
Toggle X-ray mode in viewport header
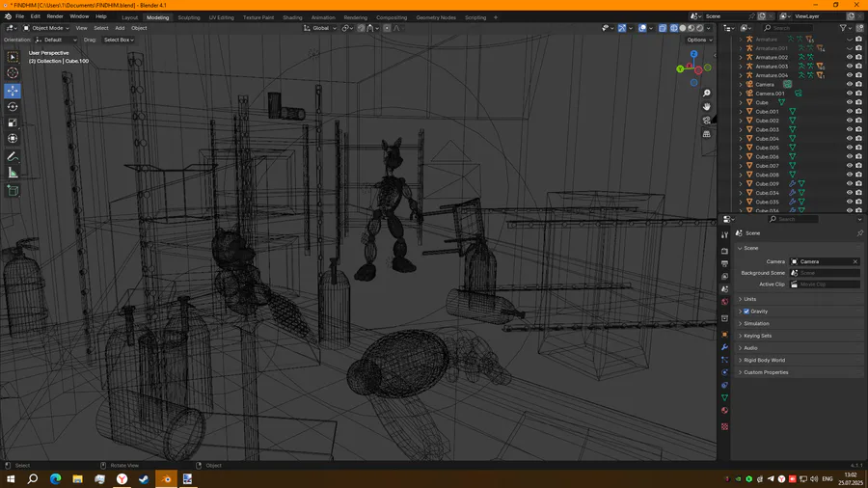tap(663, 28)
